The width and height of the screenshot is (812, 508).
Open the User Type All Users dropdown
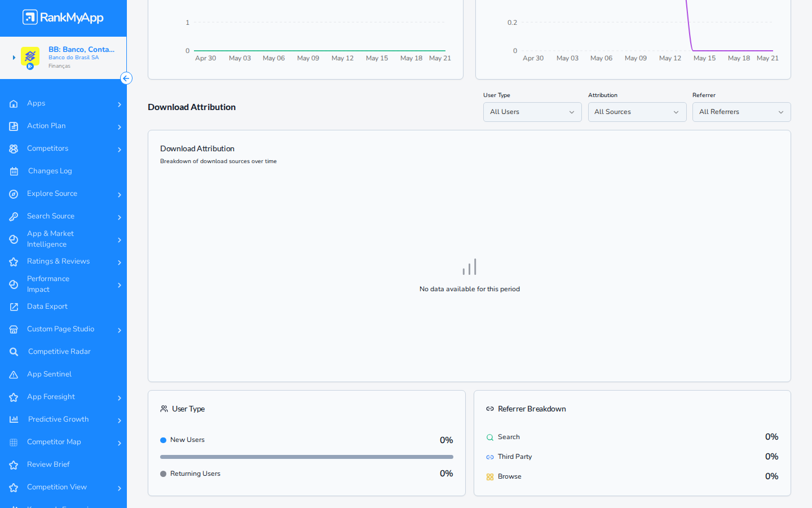click(x=532, y=112)
